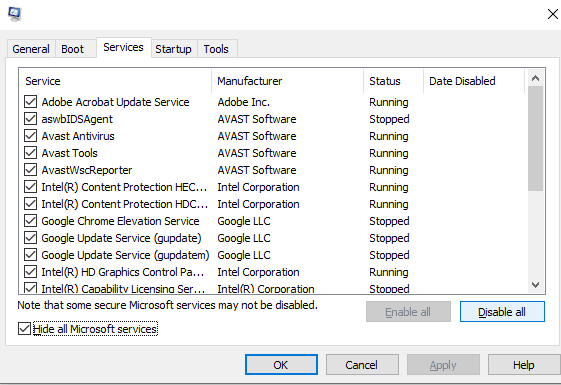The height and width of the screenshot is (385, 561).
Task: Open the Tools tab
Action: 216,49
